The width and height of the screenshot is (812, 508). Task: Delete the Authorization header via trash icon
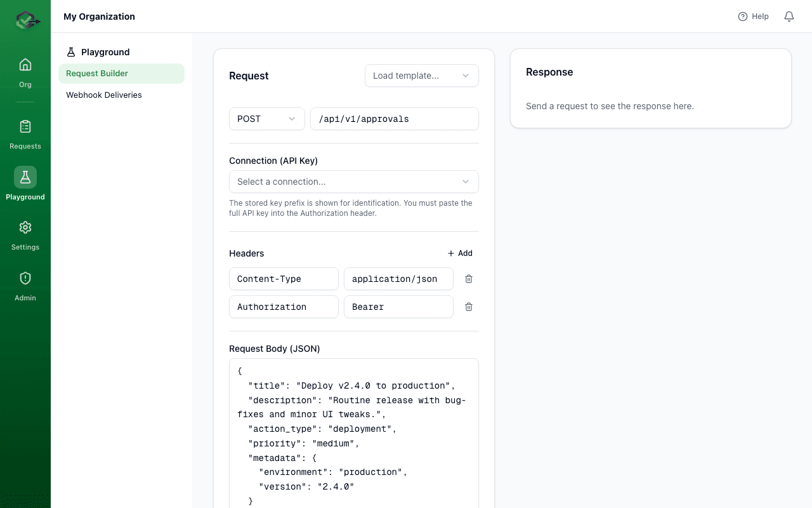tap(468, 307)
